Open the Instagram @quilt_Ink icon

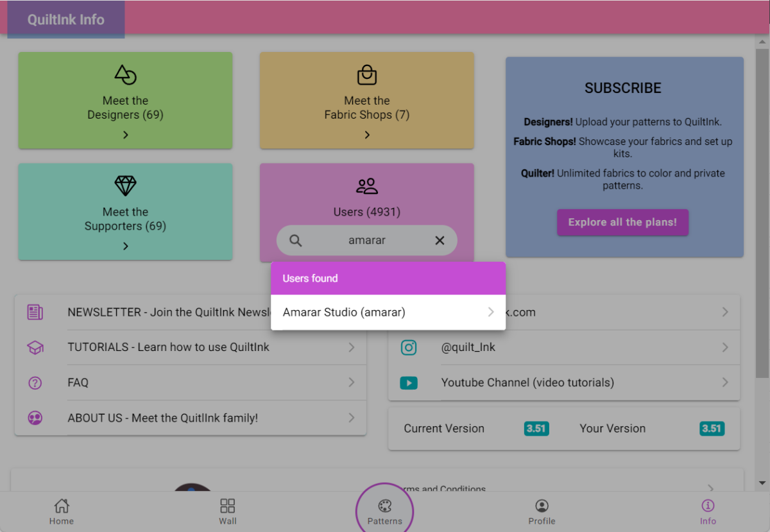tap(409, 347)
